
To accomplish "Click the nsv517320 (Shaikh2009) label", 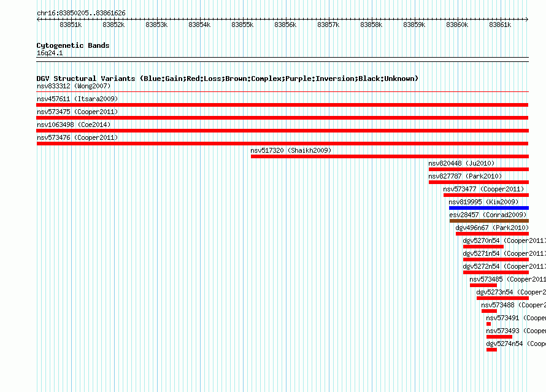I will [291, 150].
